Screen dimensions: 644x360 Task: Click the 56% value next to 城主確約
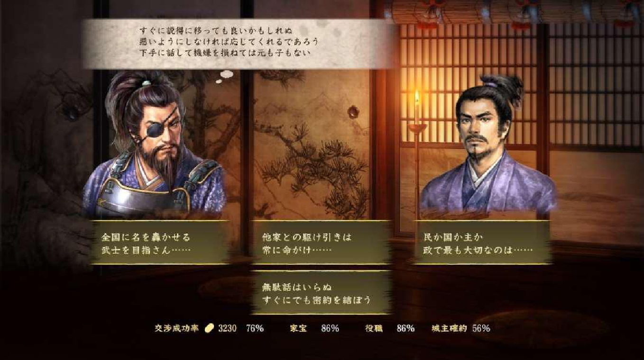click(x=481, y=328)
